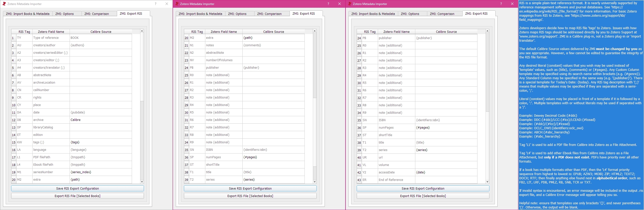Select row number 1 header in the left window

14,38
